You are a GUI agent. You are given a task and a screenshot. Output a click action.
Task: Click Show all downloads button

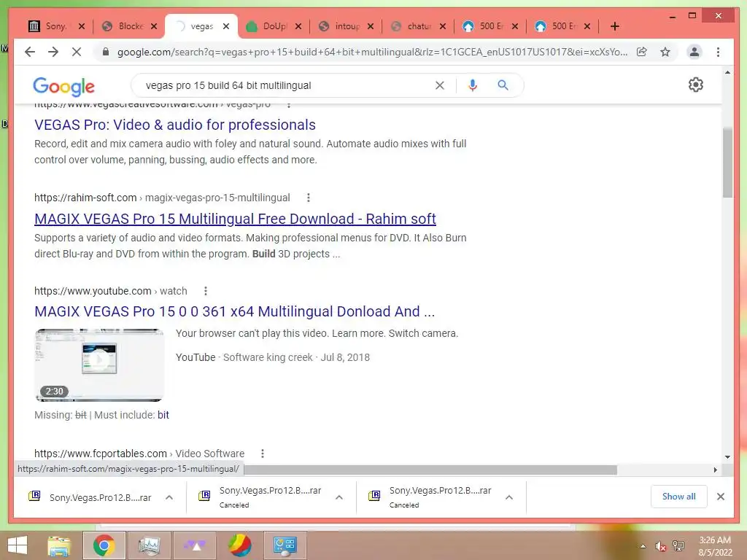pyautogui.click(x=678, y=496)
